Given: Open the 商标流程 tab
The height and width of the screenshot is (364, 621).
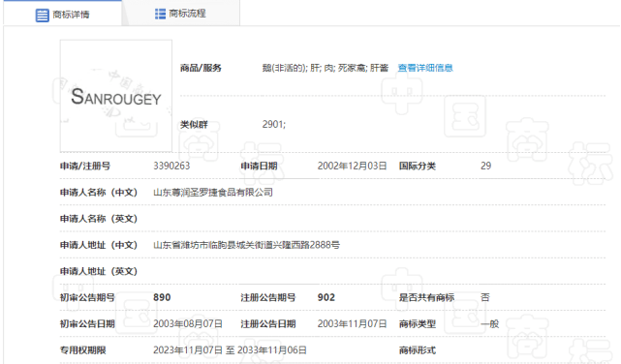Looking at the screenshot, I should click(180, 14).
